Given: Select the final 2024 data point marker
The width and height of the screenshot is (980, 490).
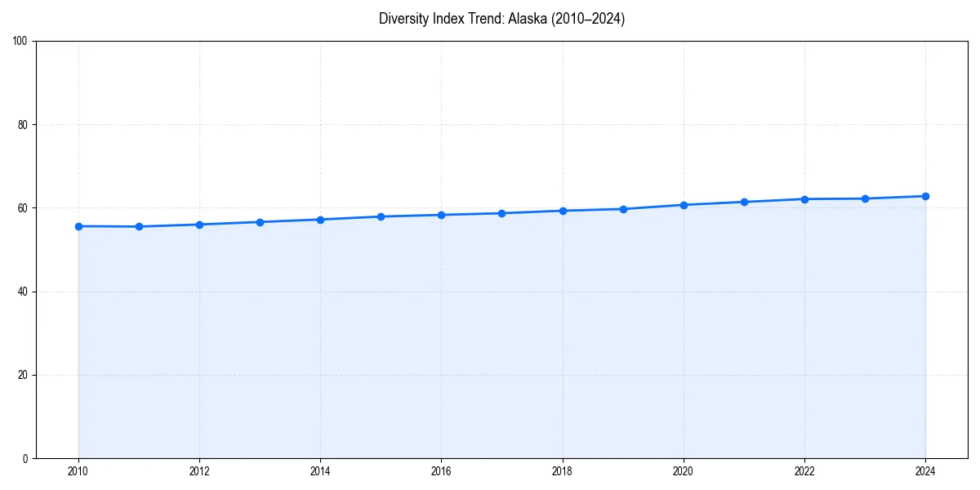Looking at the screenshot, I should (x=924, y=196).
